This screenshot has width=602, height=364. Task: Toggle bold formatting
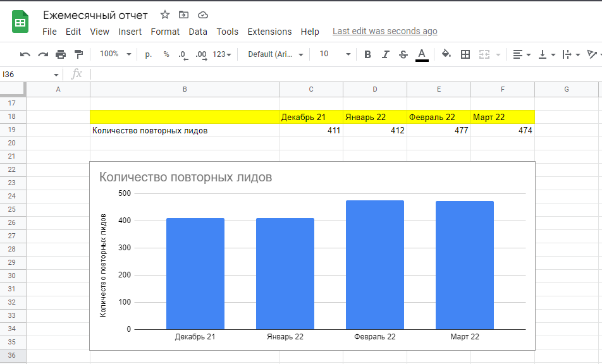click(x=367, y=54)
